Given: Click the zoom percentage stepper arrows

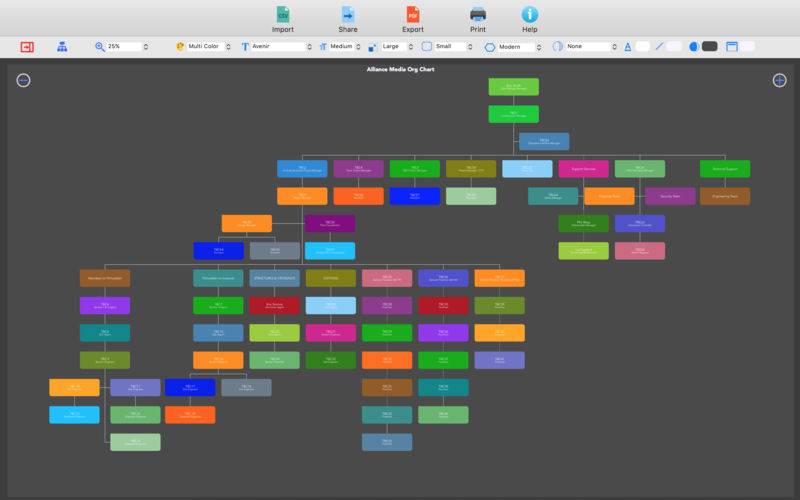Looking at the screenshot, I should [146, 47].
